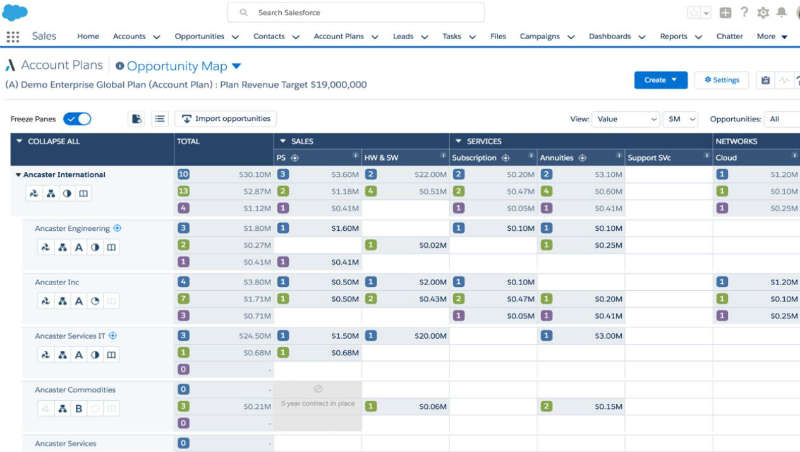Click the blue plus icon beside Ancaster Services IT

click(x=113, y=335)
